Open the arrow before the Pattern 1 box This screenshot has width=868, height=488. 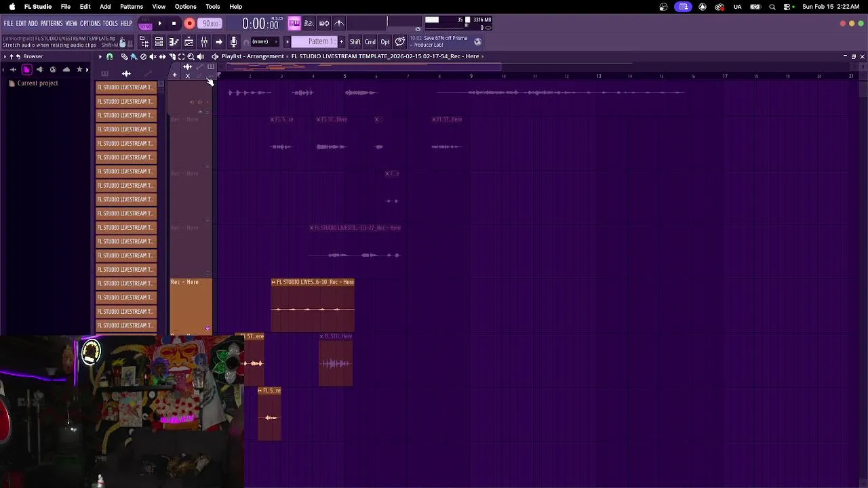287,42
